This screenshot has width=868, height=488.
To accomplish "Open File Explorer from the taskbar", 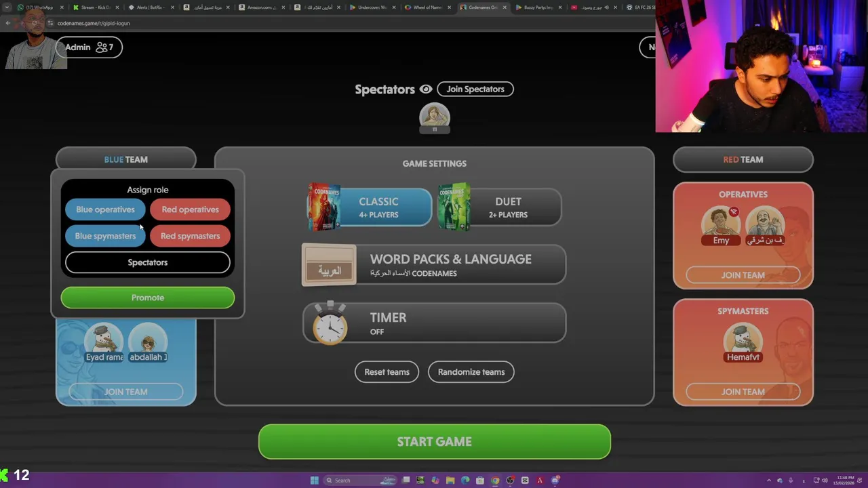I will [450, 481].
